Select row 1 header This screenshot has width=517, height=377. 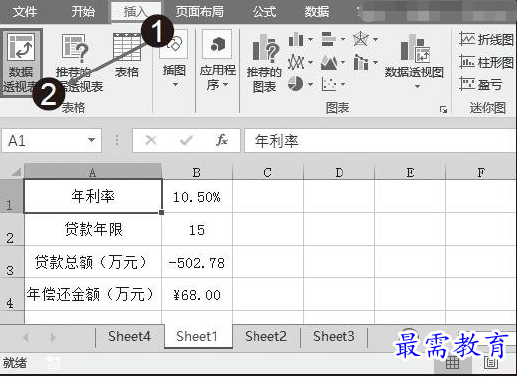[12, 197]
